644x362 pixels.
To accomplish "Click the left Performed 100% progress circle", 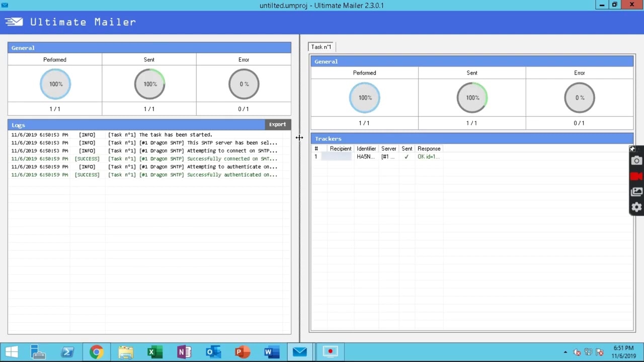I will click(x=55, y=84).
